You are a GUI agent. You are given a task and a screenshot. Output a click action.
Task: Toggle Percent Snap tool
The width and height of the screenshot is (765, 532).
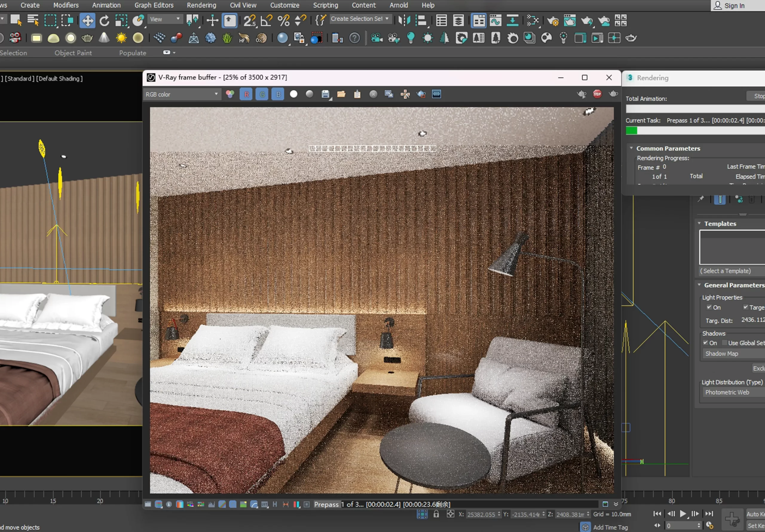point(284,21)
